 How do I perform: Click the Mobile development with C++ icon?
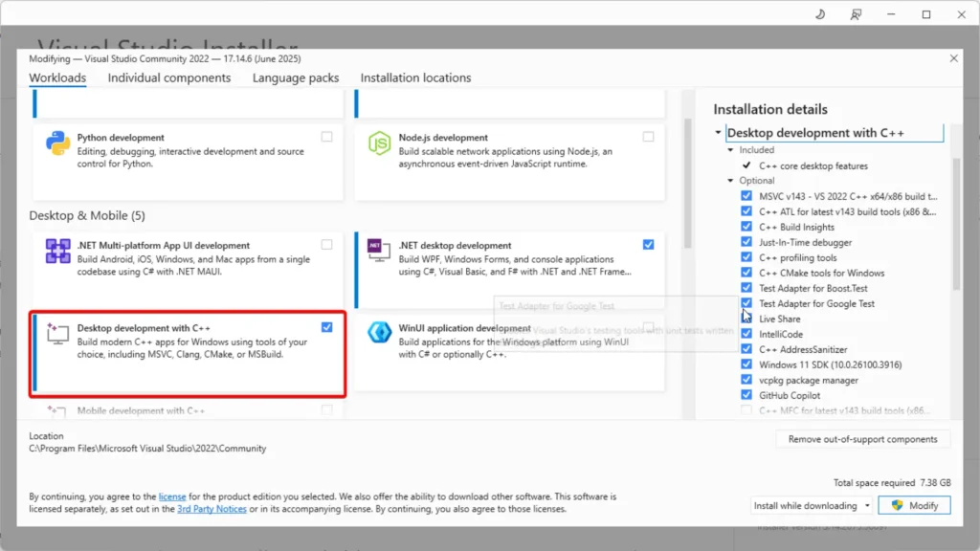tap(56, 410)
